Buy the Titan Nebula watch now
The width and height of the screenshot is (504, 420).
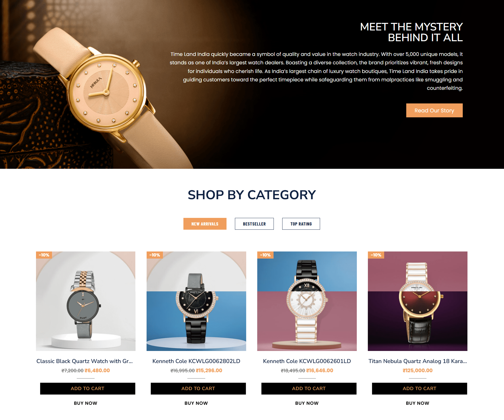[417, 403]
